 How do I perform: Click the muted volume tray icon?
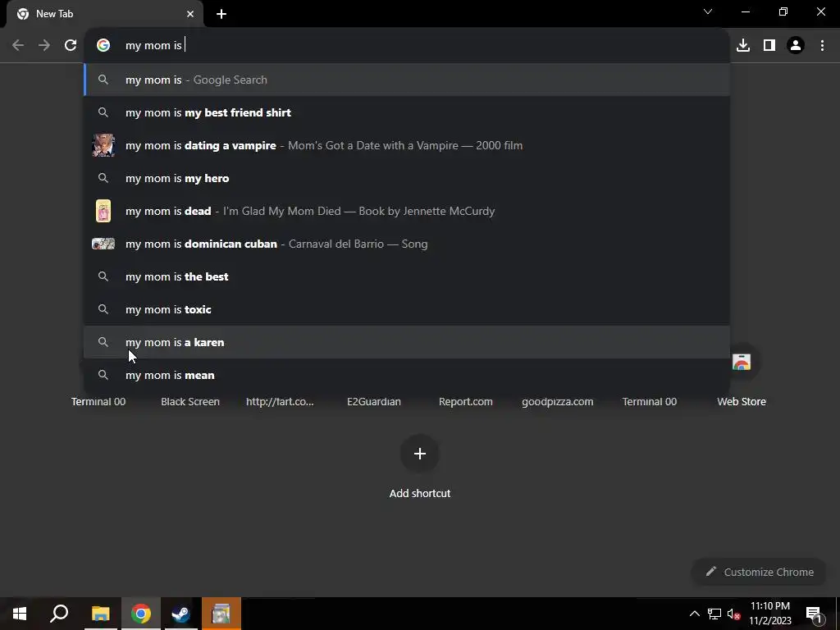pos(733,614)
